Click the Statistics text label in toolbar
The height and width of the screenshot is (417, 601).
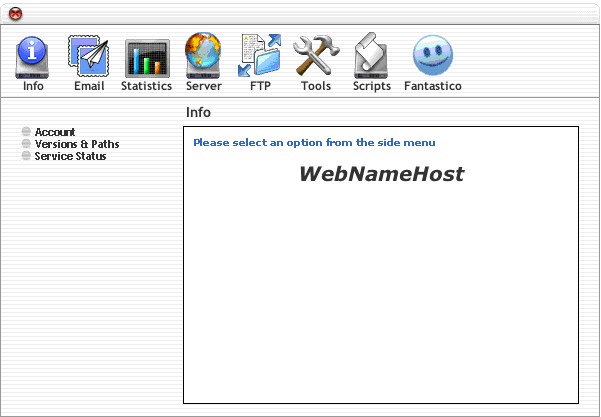(x=146, y=87)
